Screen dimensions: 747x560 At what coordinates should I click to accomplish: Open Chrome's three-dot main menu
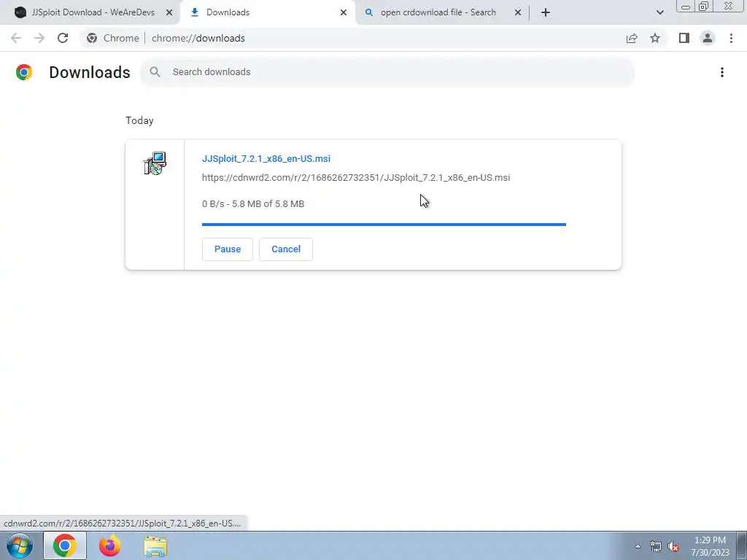(731, 38)
